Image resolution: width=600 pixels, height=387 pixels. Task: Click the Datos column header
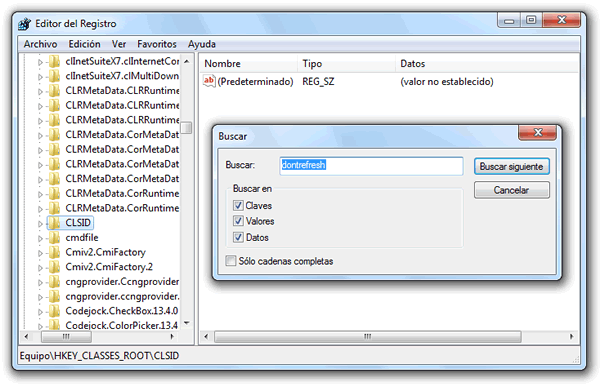[487, 64]
